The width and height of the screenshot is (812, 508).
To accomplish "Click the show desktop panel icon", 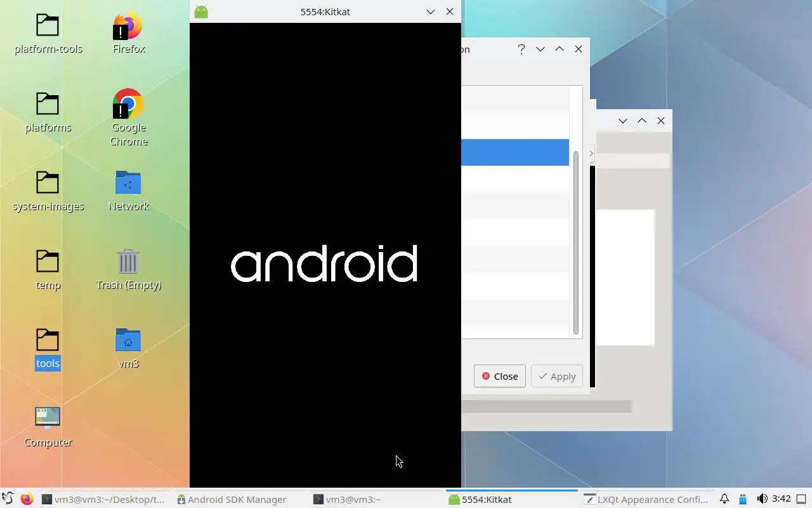I will [801, 499].
